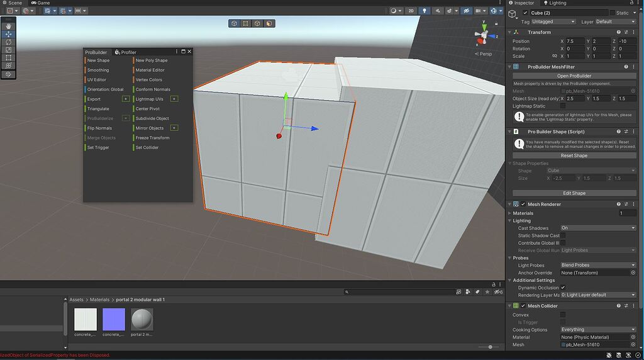
Task: Open the Tag Untagged dropdown
Action: pyautogui.click(x=553, y=22)
